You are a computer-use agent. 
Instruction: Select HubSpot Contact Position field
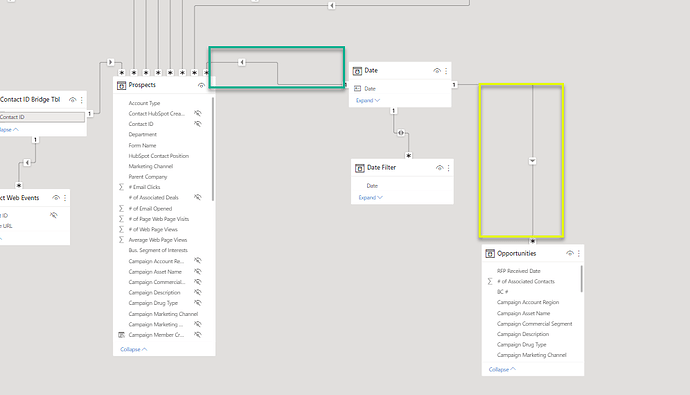point(158,156)
